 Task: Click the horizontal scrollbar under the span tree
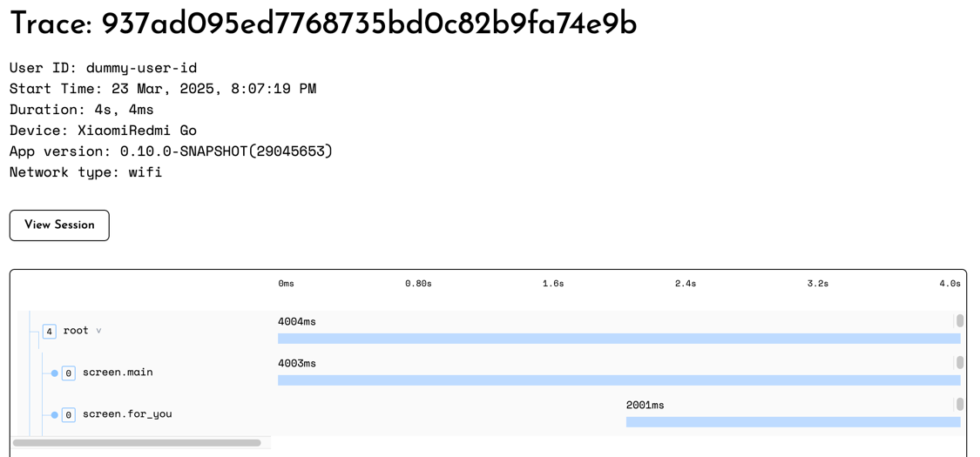[137, 443]
